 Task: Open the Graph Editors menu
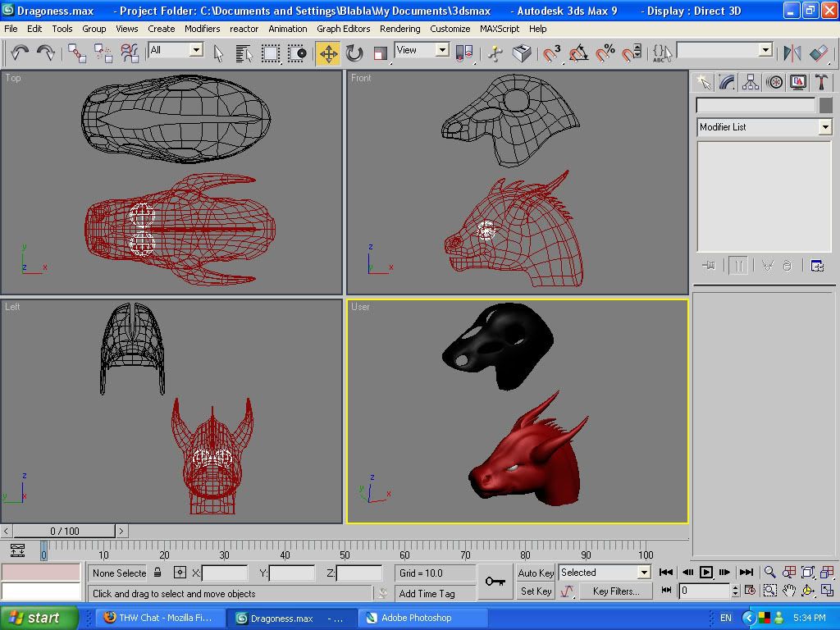(x=343, y=29)
